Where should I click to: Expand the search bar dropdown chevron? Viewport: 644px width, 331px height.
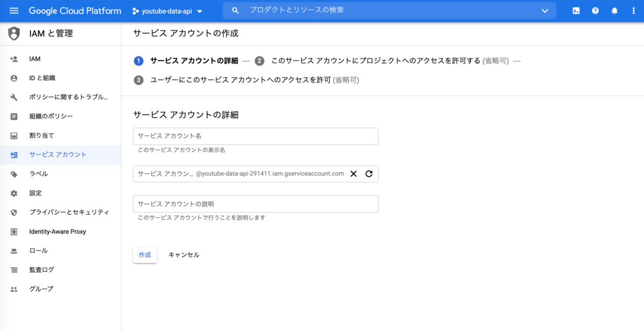click(x=545, y=11)
